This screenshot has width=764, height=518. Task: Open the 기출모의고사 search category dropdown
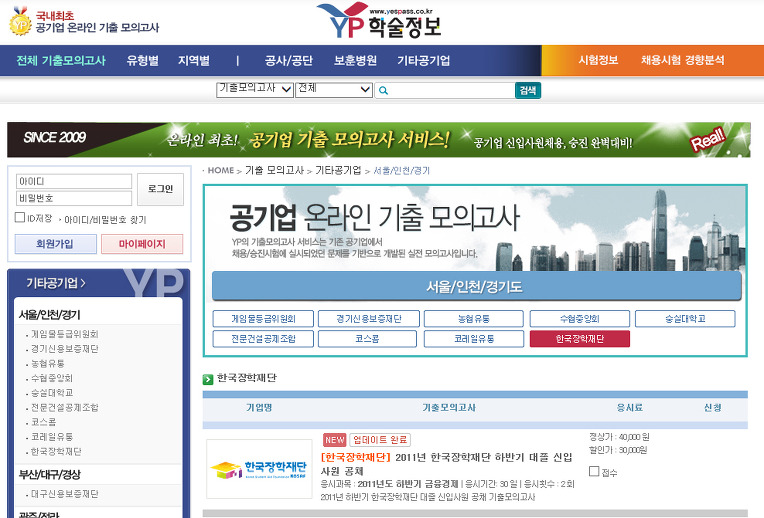[254, 89]
